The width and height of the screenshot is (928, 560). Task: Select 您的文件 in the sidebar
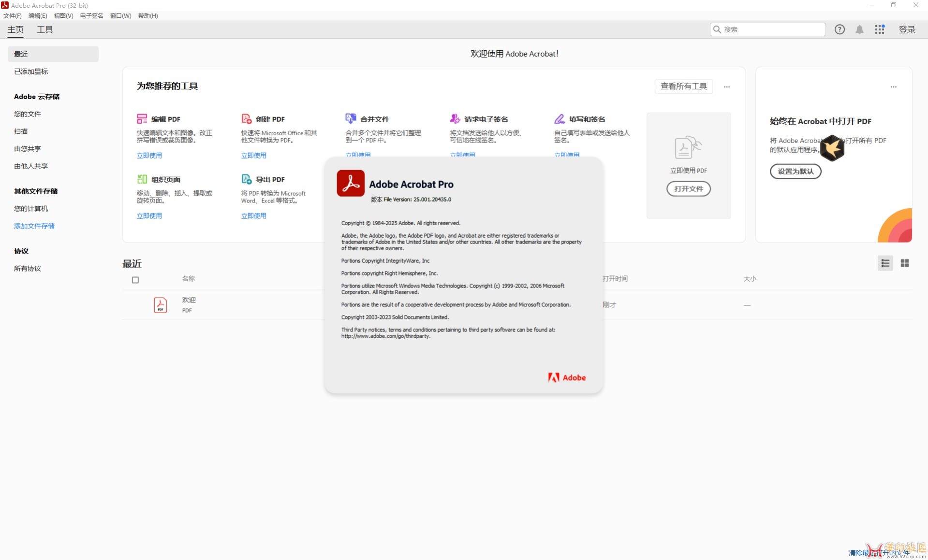(x=28, y=114)
